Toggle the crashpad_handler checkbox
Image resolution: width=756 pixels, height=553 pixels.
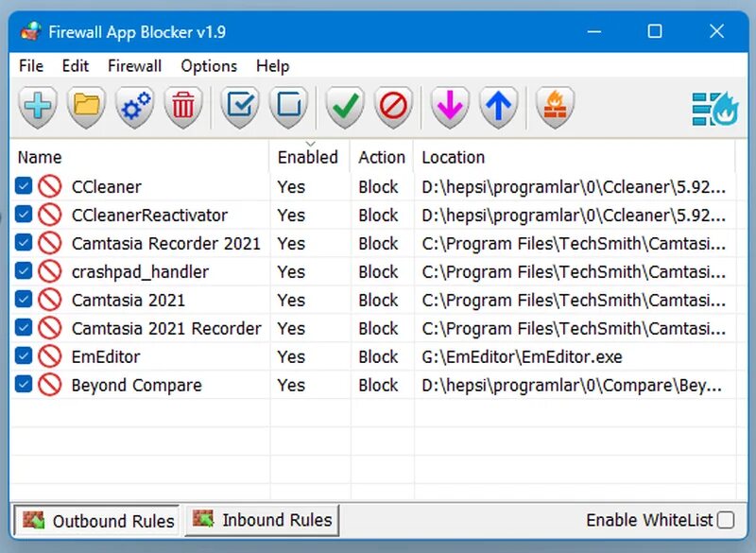click(x=24, y=271)
